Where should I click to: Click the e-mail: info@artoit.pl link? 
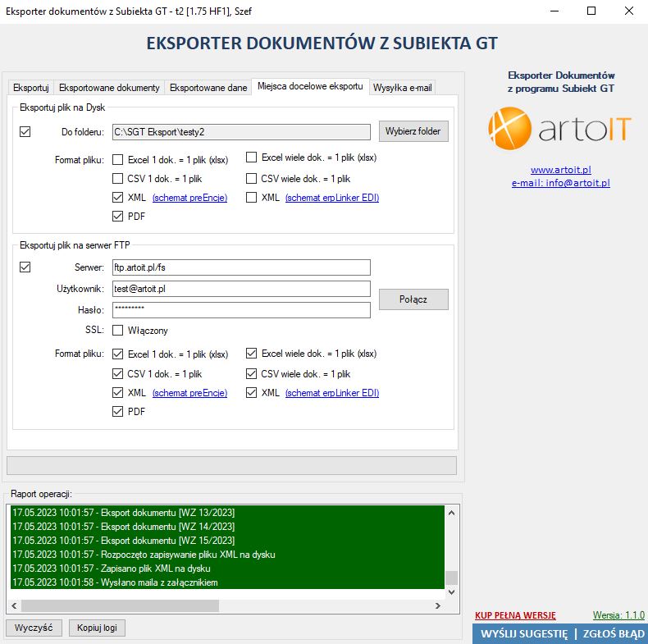[x=561, y=183]
